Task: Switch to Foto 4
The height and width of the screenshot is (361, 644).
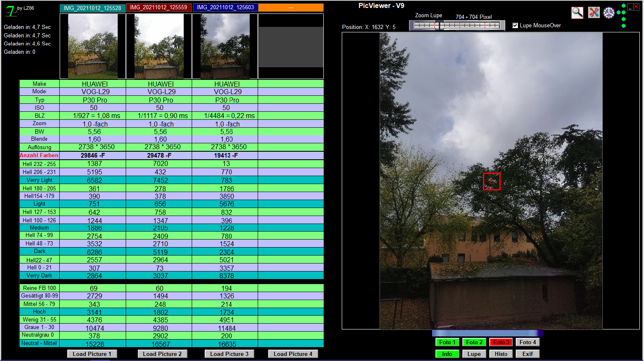Action: (x=528, y=342)
